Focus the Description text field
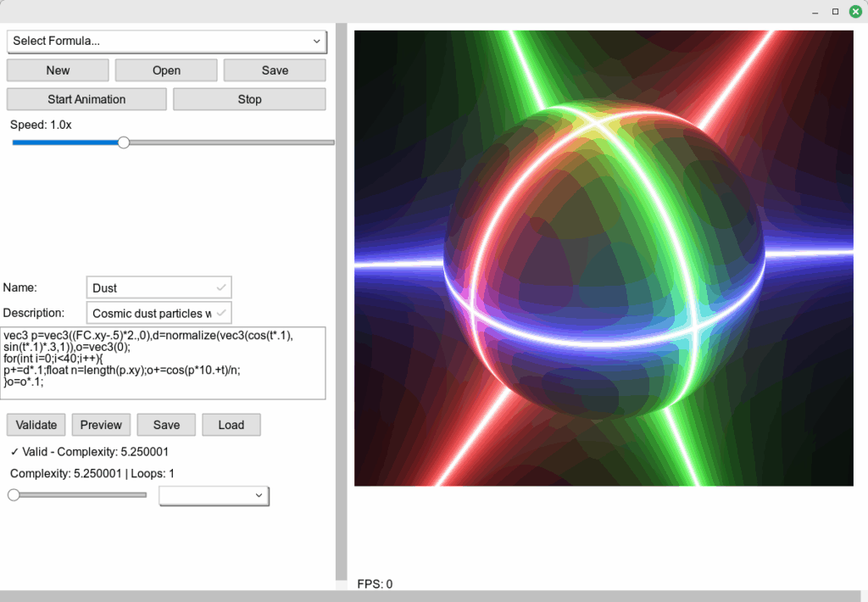Screen dimensions: 868x602 click(x=151, y=313)
